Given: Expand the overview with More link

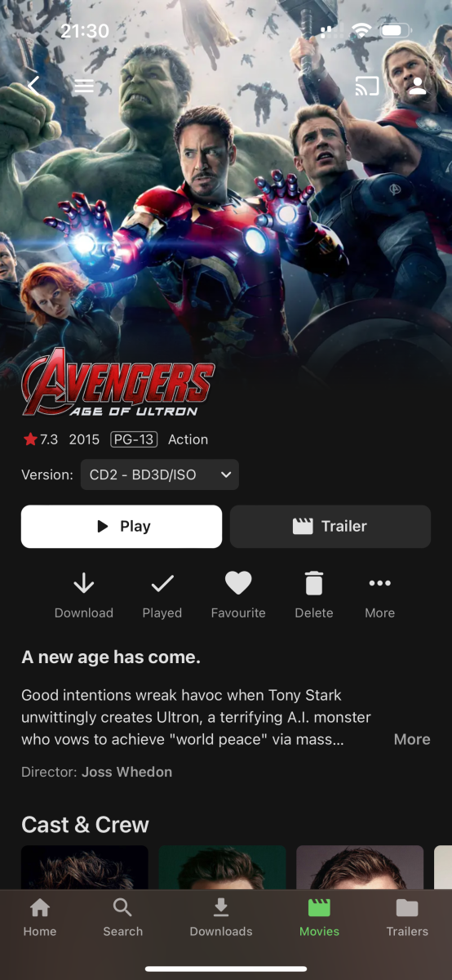Looking at the screenshot, I should pos(412,739).
